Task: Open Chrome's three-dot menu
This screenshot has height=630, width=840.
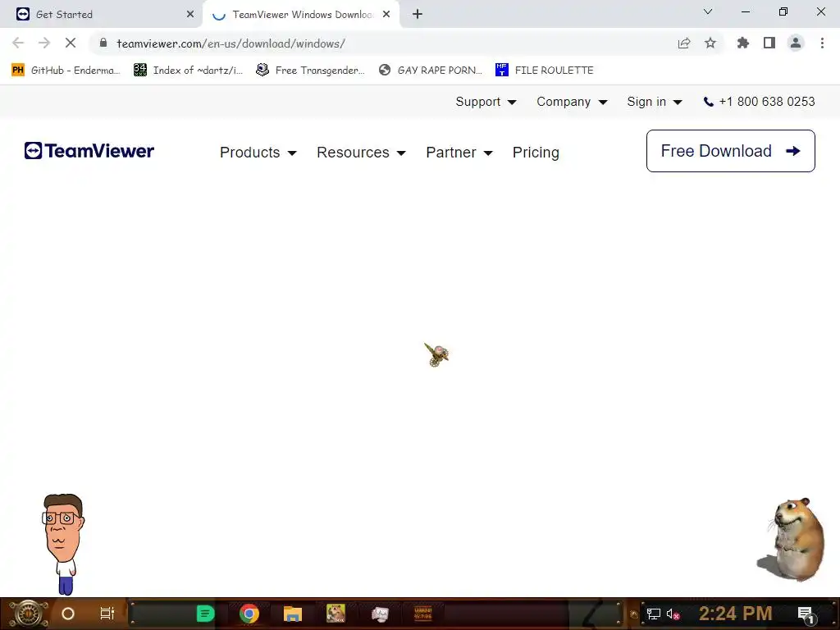Action: pos(822,43)
